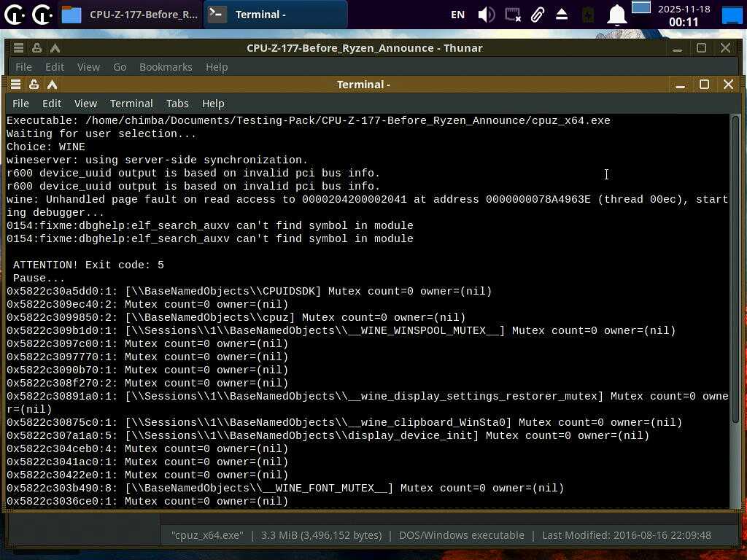This screenshot has height=560, width=747.
Task: Click the 'Pause...' line
Action: point(39,278)
